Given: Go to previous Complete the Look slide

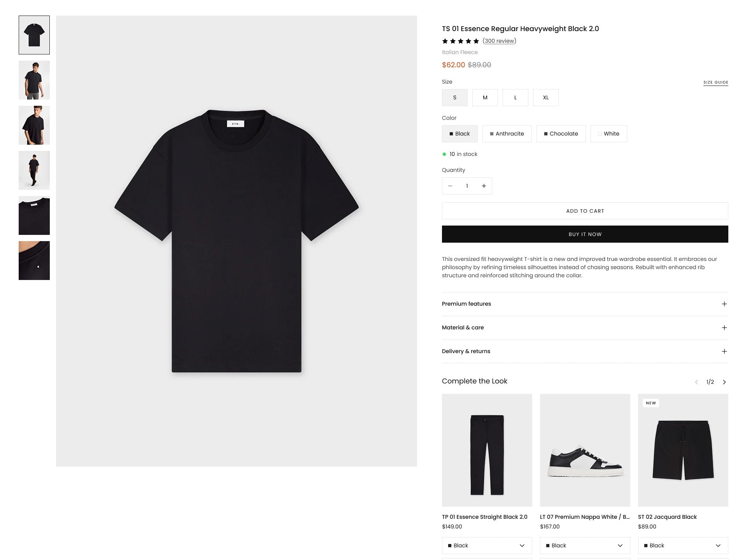Looking at the screenshot, I should [696, 382].
